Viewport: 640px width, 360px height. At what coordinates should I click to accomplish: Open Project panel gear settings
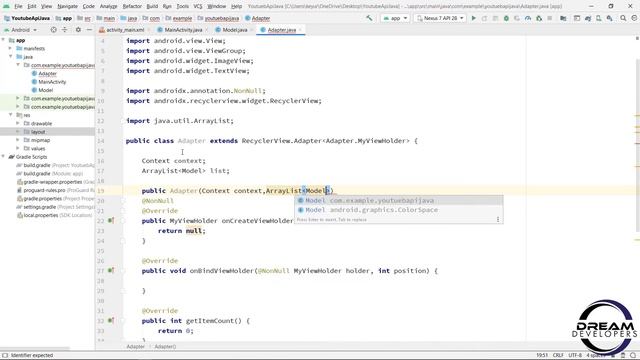coord(78,30)
